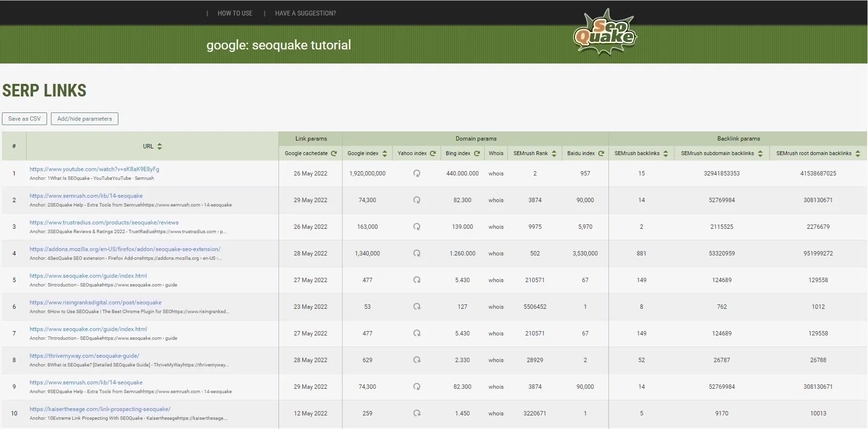
Task: Open the youtube.com watch URL
Action: click(x=94, y=169)
